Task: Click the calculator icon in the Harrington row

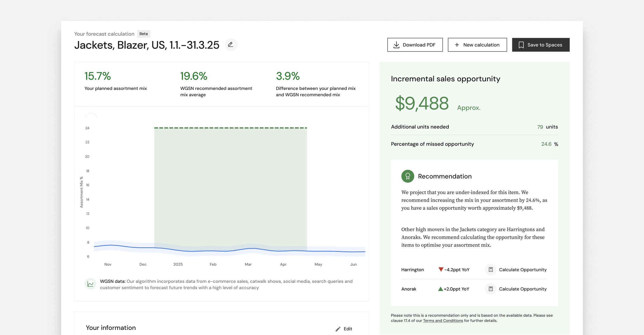Action: pos(491,270)
